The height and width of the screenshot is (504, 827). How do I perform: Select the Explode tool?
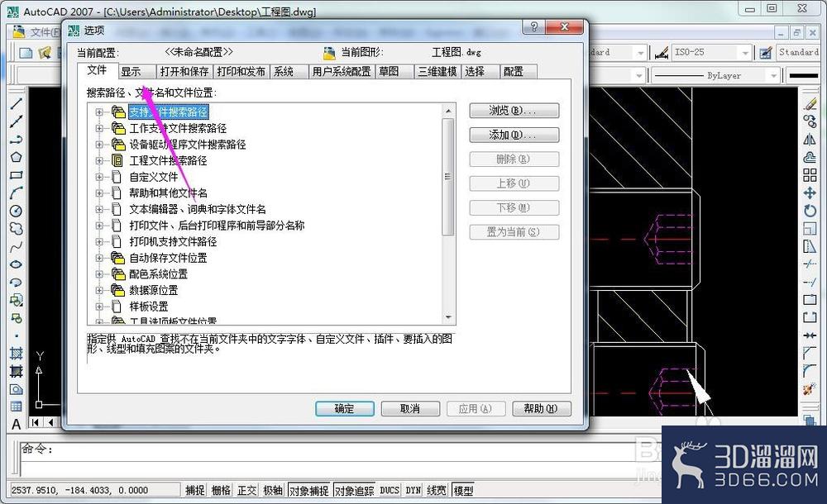810,390
